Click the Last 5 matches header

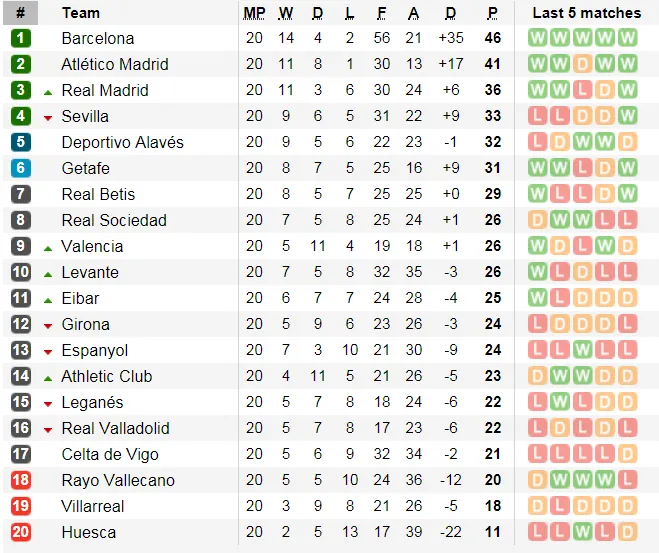(586, 13)
